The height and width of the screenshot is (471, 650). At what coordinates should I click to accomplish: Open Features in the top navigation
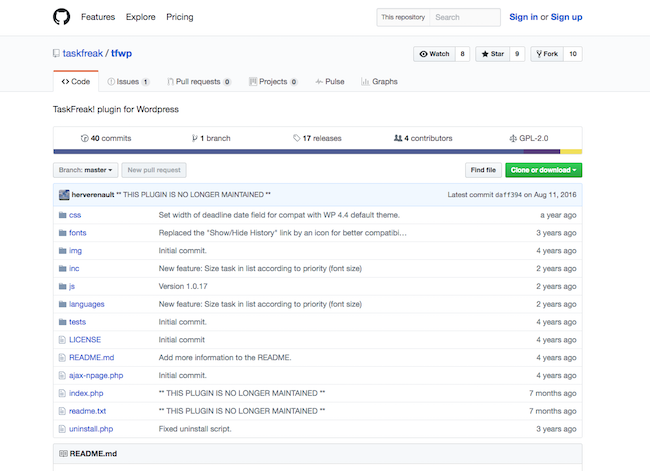(98, 17)
